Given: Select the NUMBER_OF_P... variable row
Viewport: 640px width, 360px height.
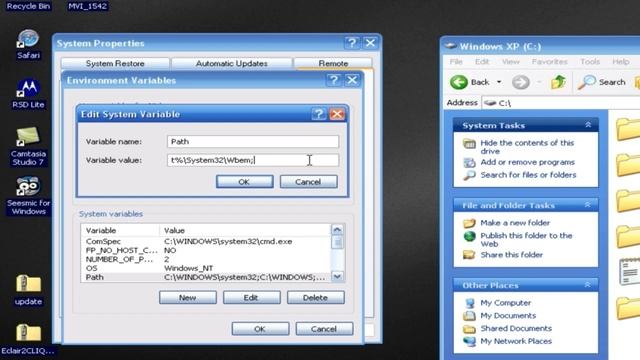Looking at the screenshot, I should coord(205,259).
